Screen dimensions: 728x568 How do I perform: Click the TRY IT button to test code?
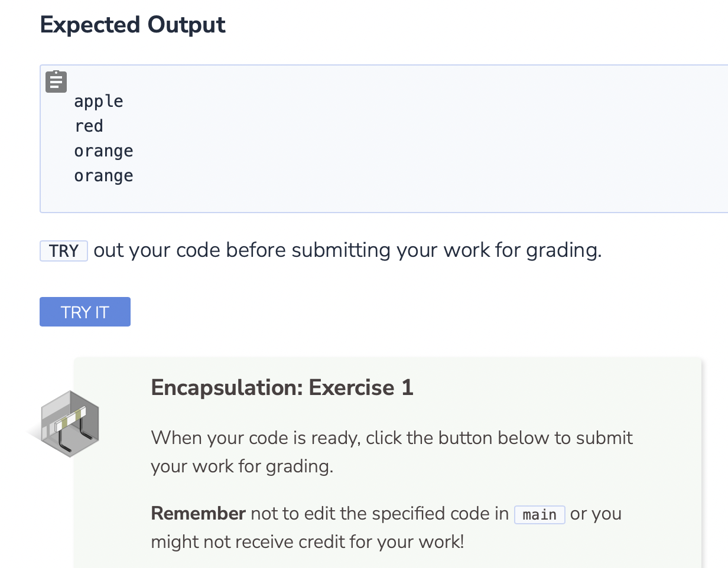84,311
